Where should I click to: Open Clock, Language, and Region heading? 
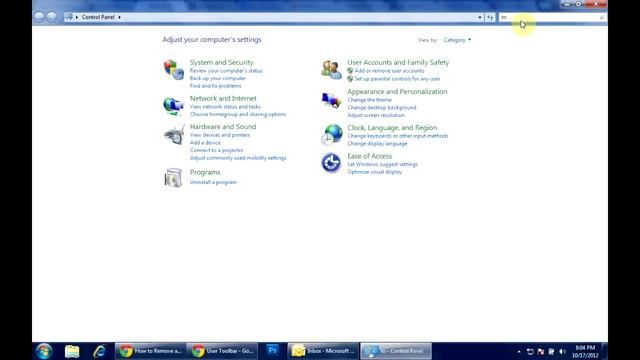(392, 128)
